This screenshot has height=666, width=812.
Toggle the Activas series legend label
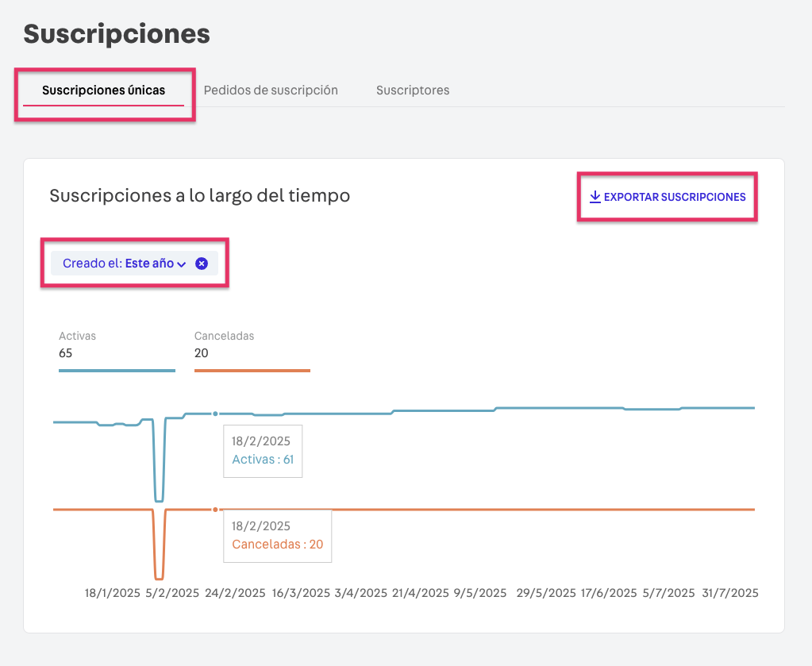tap(77, 336)
